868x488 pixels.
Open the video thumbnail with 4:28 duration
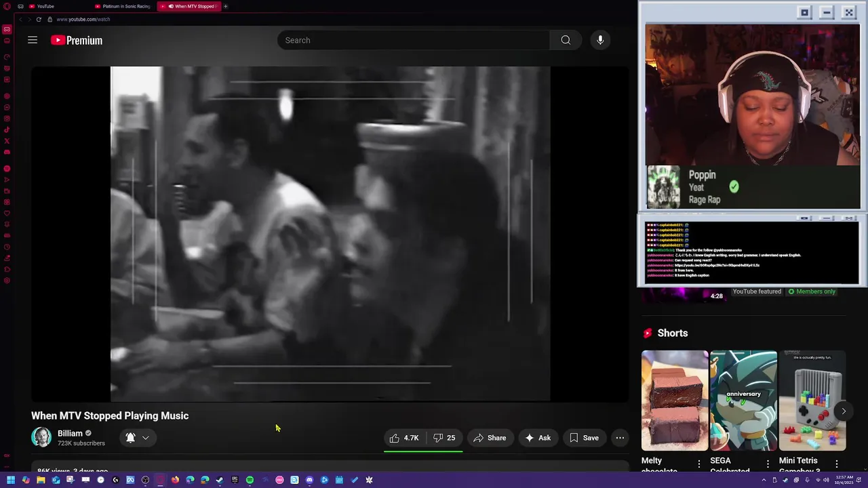tap(684, 295)
